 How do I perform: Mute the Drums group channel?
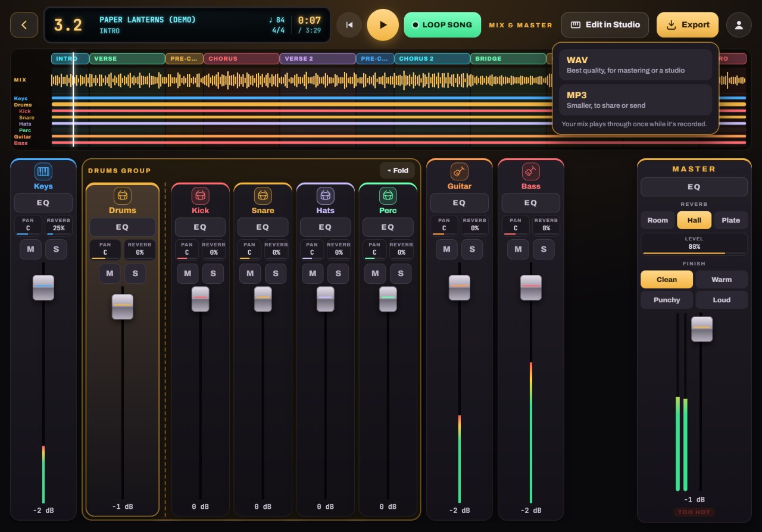[110, 274]
